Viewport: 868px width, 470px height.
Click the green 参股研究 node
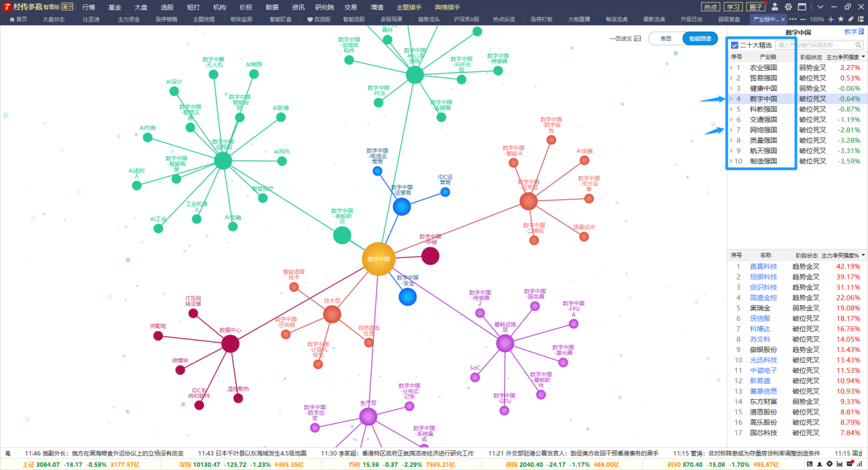point(342,235)
